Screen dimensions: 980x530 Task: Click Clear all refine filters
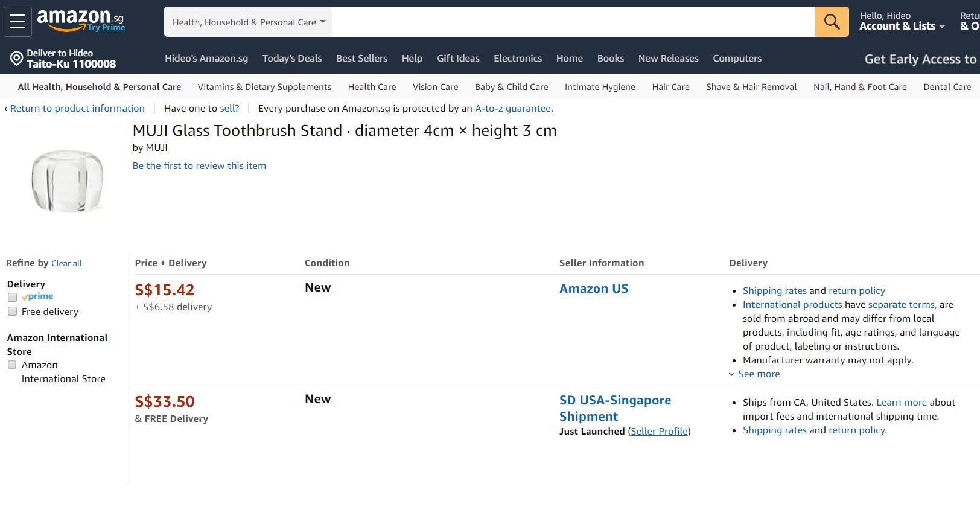[x=67, y=264]
